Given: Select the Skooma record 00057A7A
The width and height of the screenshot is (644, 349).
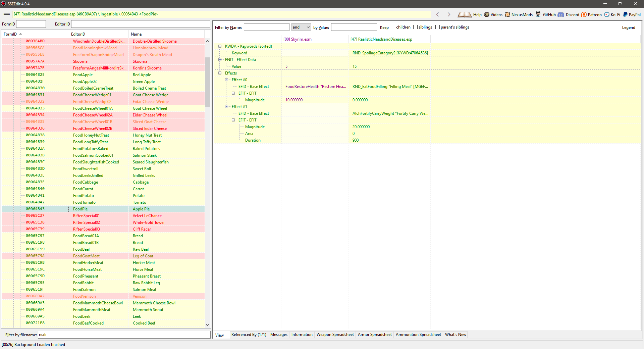Looking at the screenshot, I should tap(103, 61).
